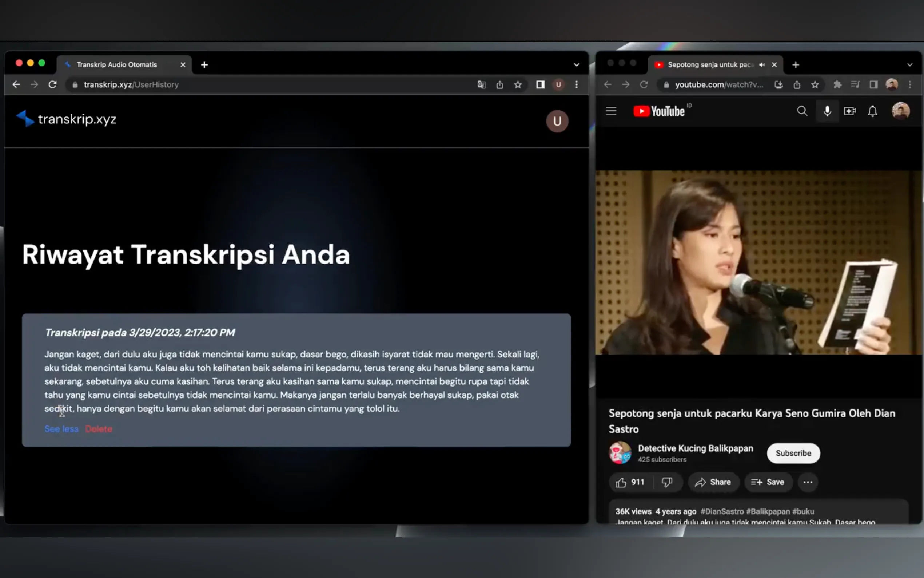Open the extensions puzzle icon in YouTube window
This screenshot has width=924, height=578.
click(837, 84)
